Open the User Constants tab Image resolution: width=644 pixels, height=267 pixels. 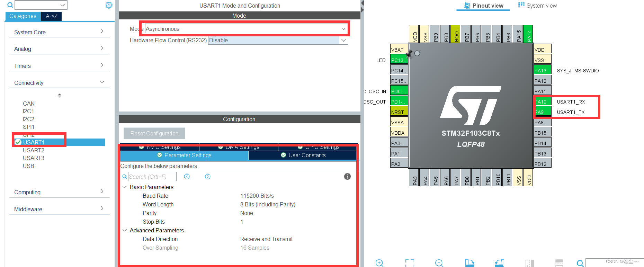303,155
